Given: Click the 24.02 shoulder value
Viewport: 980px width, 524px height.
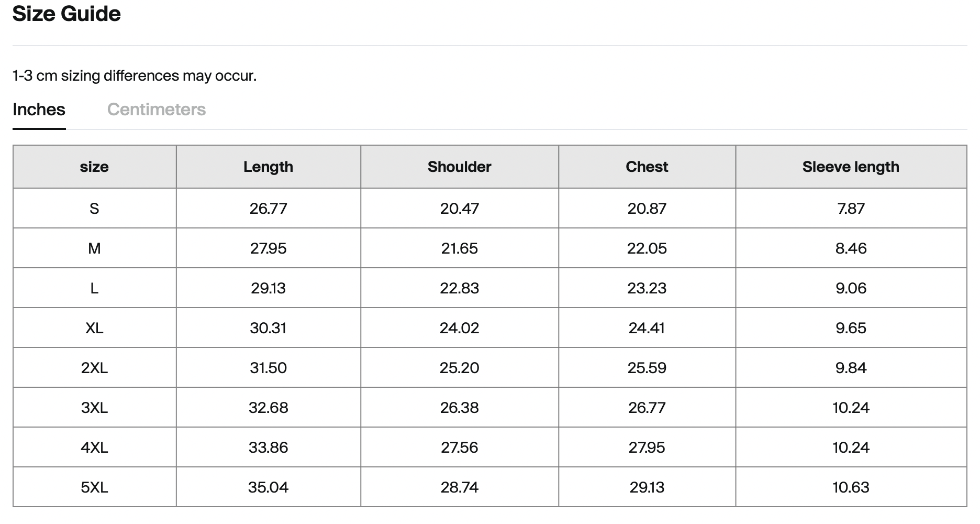Looking at the screenshot, I should pos(460,328).
